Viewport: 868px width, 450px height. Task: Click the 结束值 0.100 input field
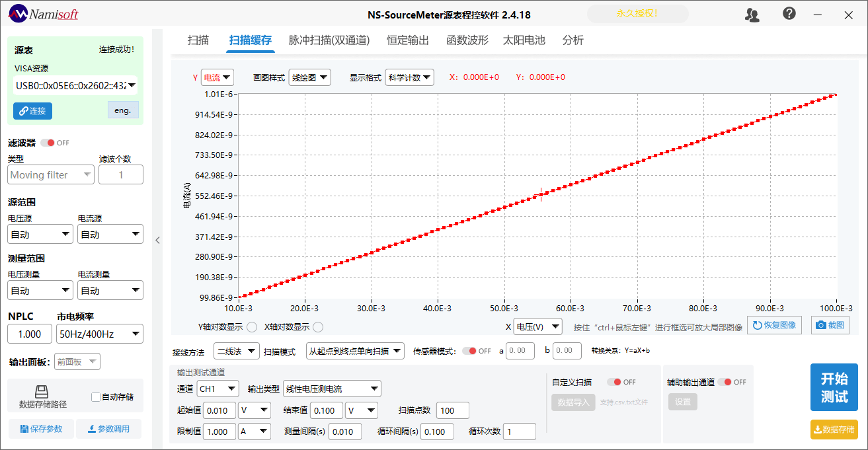327,410
